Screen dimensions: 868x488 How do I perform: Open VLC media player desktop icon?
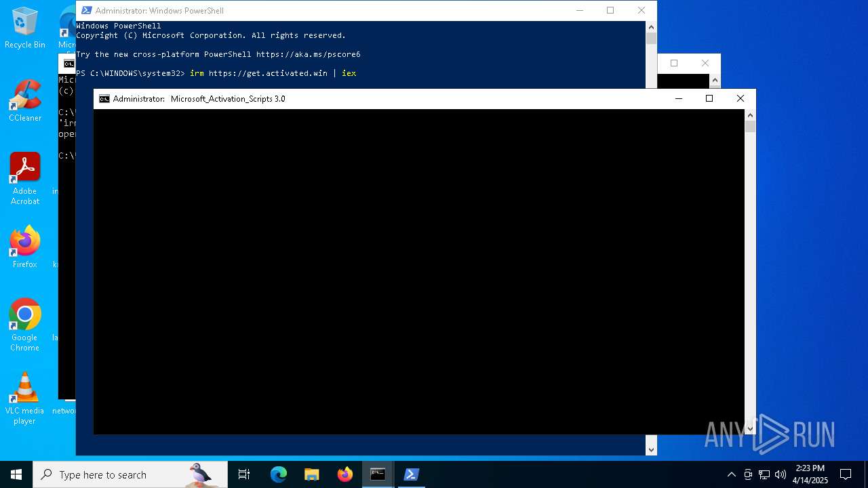coord(25,399)
